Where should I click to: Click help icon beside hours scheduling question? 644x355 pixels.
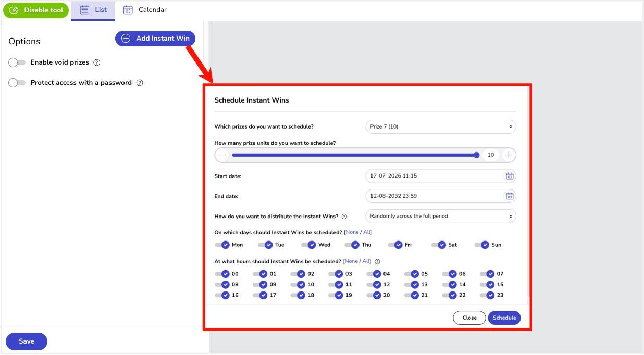tap(378, 262)
